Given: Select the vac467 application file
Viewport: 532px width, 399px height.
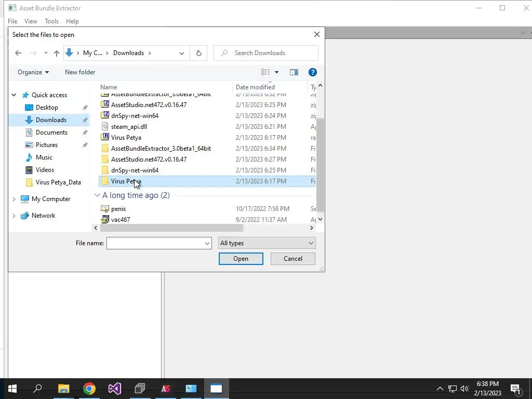Looking at the screenshot, I should pyautogui.click(x=121, y=220).
